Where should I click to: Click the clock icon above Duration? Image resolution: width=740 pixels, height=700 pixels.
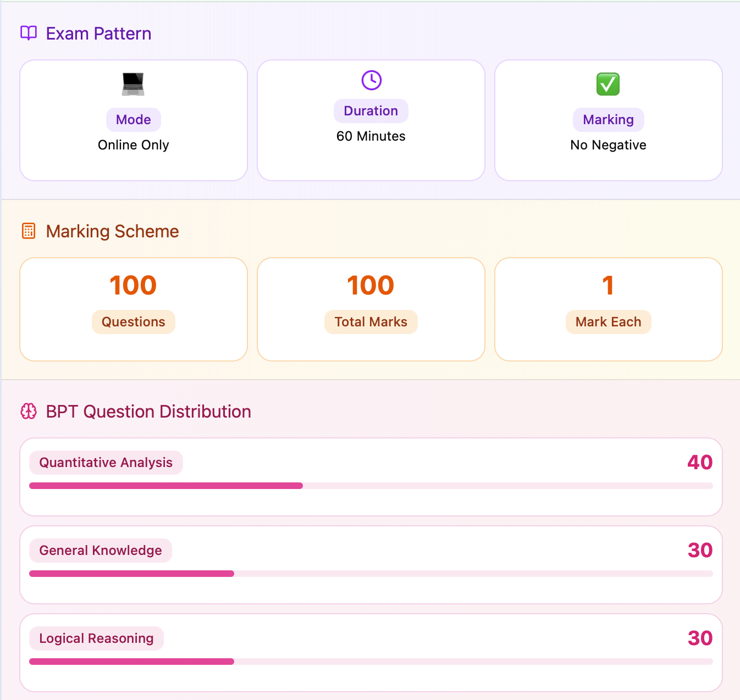point(372,80)
